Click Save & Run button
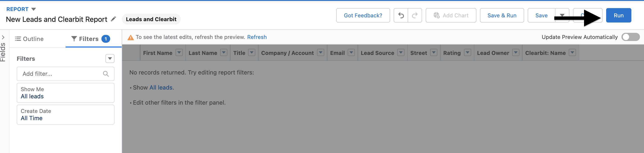 pos(502,16)
